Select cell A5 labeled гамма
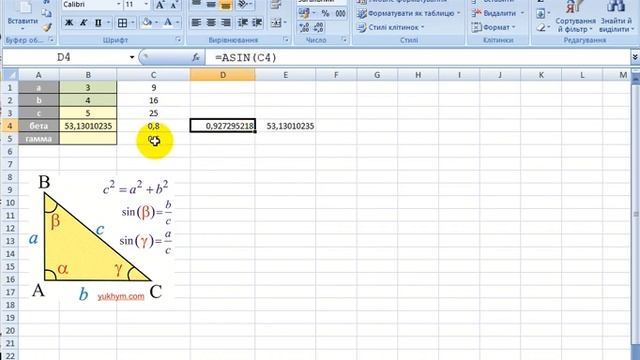The height and width of the screenshot is (360, 640). tap(39, 139)
